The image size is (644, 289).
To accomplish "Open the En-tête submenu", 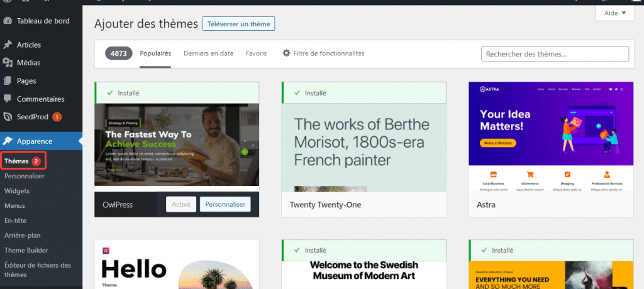I will 15,221.
